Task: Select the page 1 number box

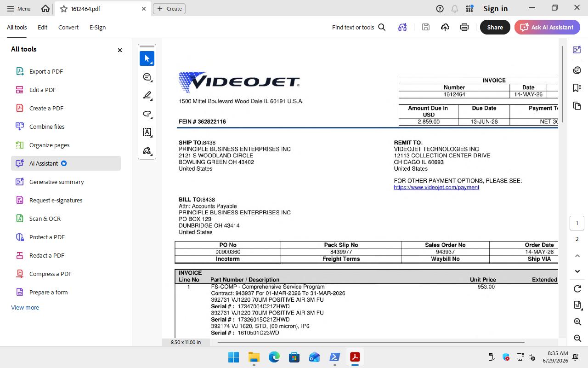Action: 577,223
